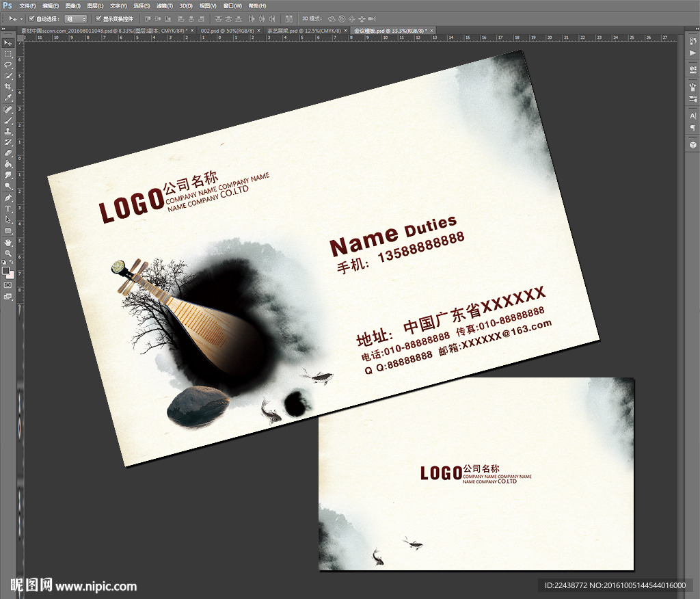Open the 文件(F) menu
Image resolution: width=700 pixels, height=599 pixels.
27,5
